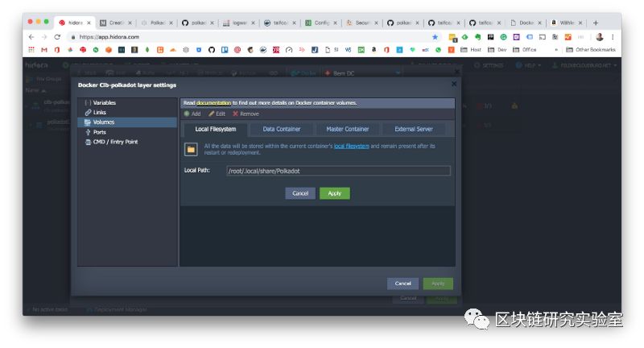The height and width of the screenshot is (348, 644).
Task: Follow the local filesystem hyperlink
Action: tap(351, 146)
